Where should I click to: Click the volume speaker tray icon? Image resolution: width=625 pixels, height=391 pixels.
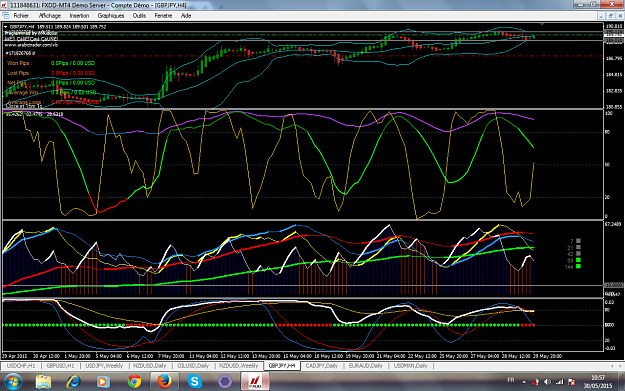[x=548, y=381]
